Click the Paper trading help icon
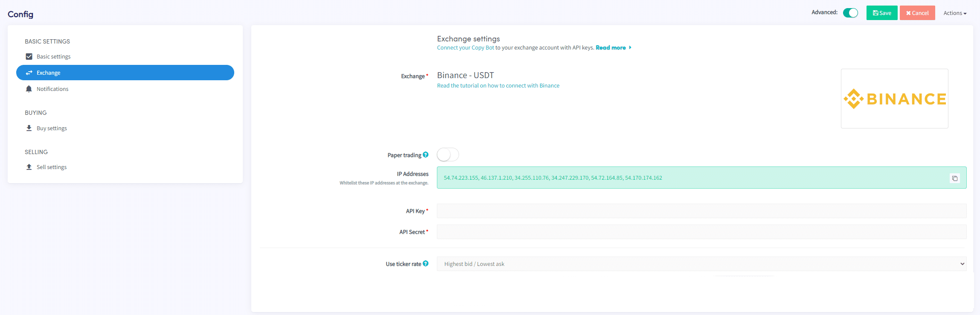The width and height of the screenshot is (980, 315). pyautogui.click(x=425, y=155)
